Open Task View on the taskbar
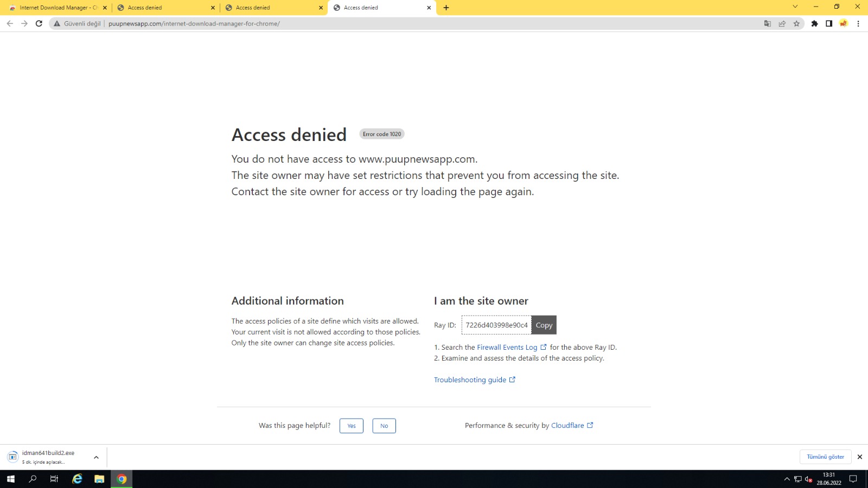Screen dimensions: 868x488 [54, 479]
